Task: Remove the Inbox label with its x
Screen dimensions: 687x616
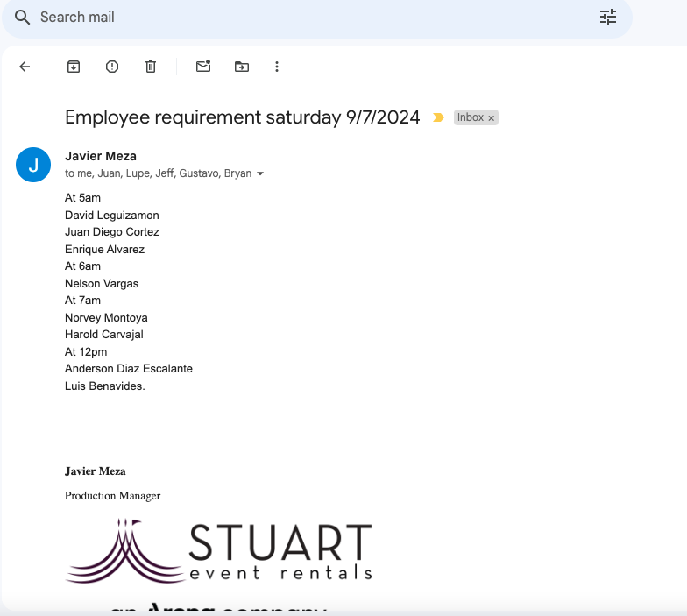Action: point(492,118)
